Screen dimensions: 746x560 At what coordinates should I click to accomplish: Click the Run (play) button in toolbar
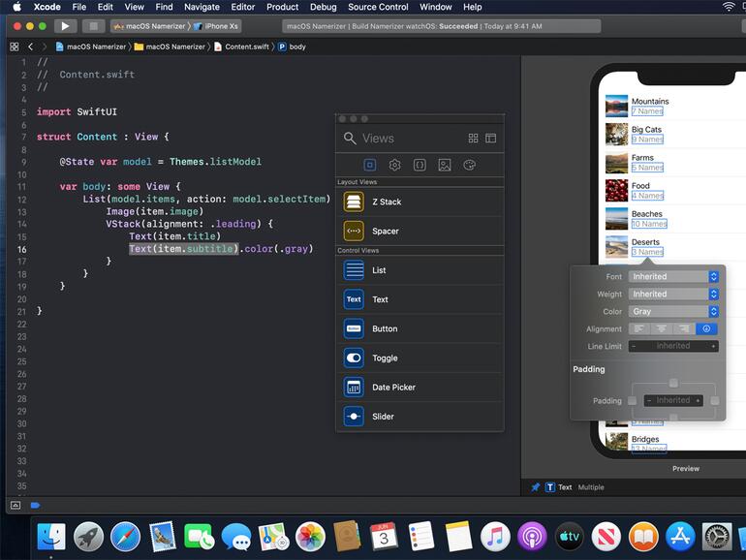65,26
